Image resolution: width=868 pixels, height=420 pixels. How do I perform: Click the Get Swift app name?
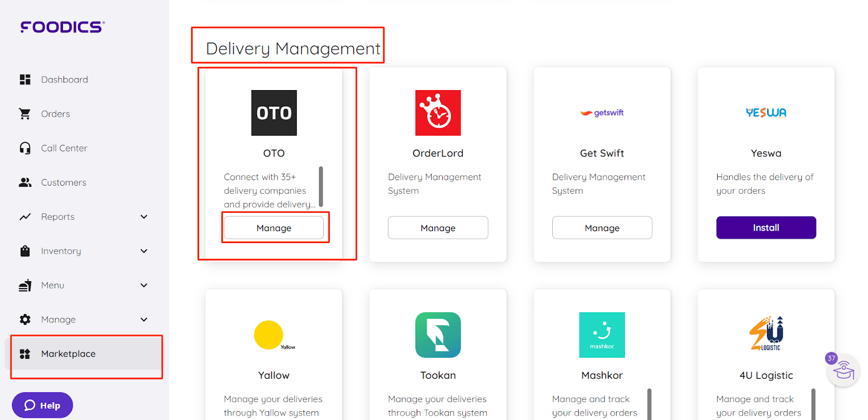click(602, 154)
